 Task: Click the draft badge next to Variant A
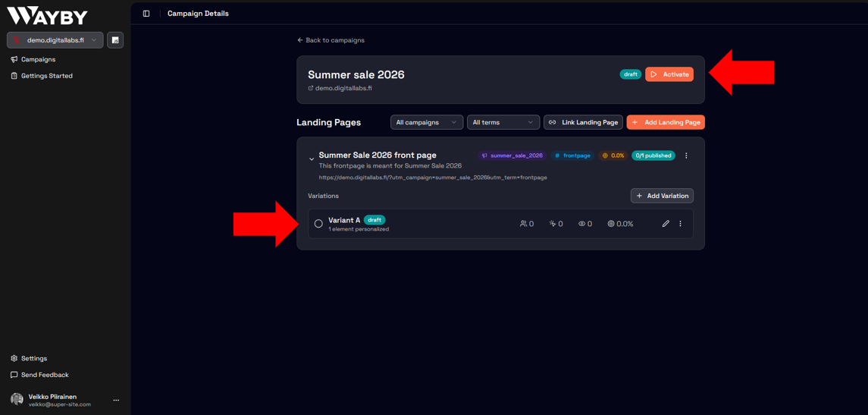tap(374, 219)
